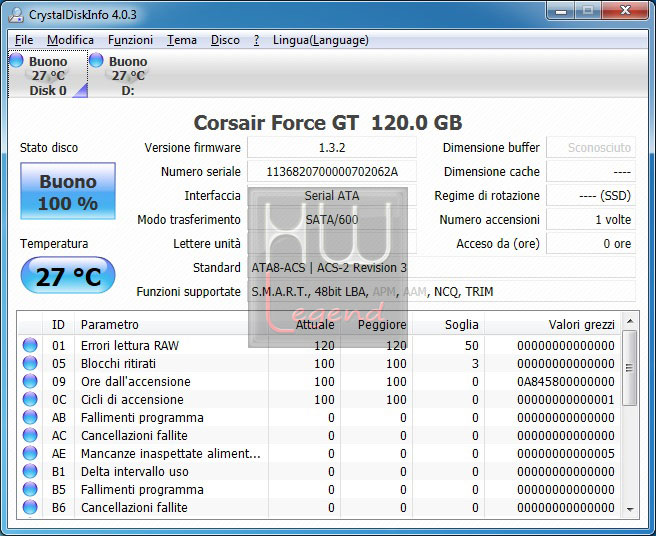Click the Buono 100 % health status button

[x=68, y=191]
